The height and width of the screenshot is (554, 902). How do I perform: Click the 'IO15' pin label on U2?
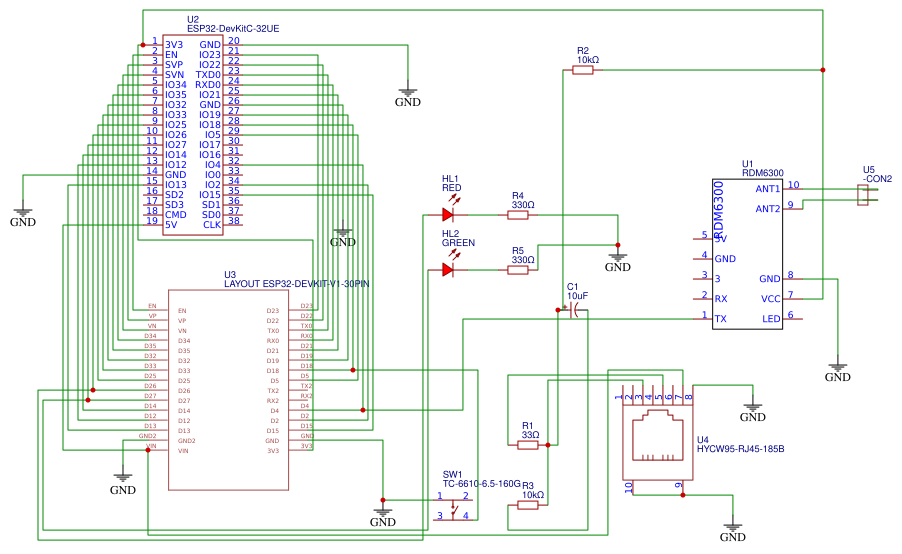pyautogui.click(x=210, y=195)
